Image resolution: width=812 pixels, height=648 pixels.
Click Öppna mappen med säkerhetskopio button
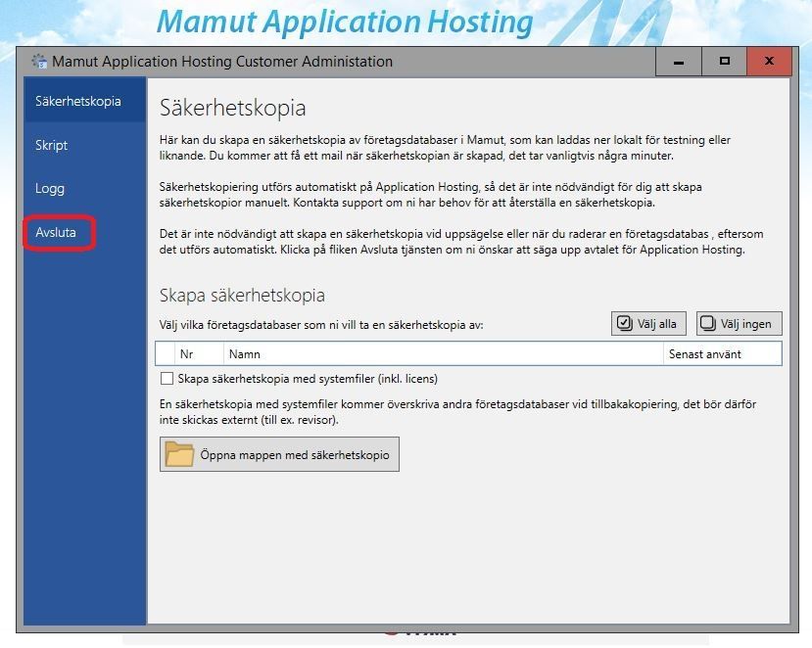[x=279, y=454]
